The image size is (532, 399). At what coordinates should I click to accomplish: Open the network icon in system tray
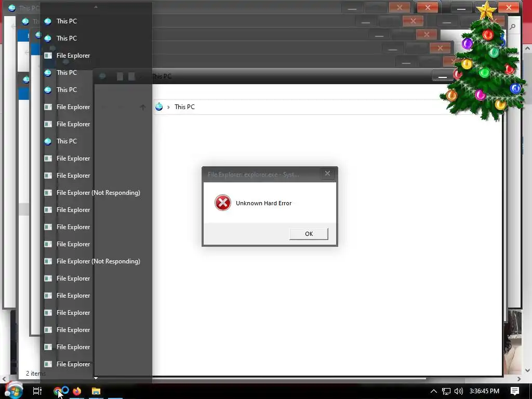point(446,391)
